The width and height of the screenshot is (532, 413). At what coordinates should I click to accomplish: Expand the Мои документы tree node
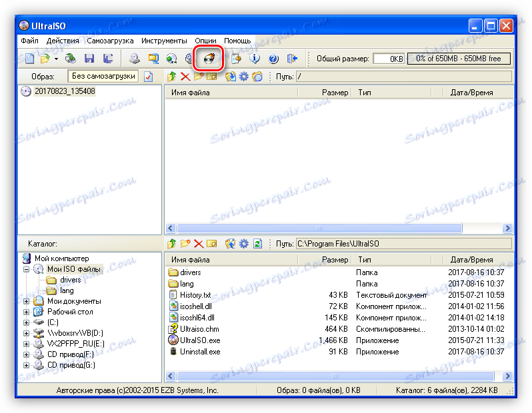(26, 301)
